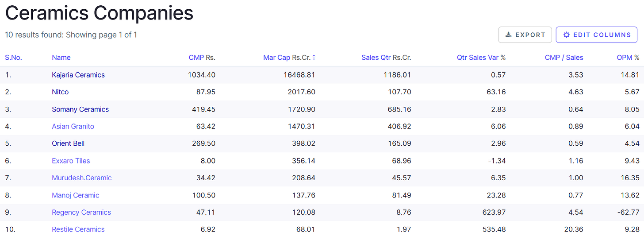The width and height of the screenshot is (644, 244).
Task: Select Manoj Ceramic sales variation 23.28
Action: 496,195
